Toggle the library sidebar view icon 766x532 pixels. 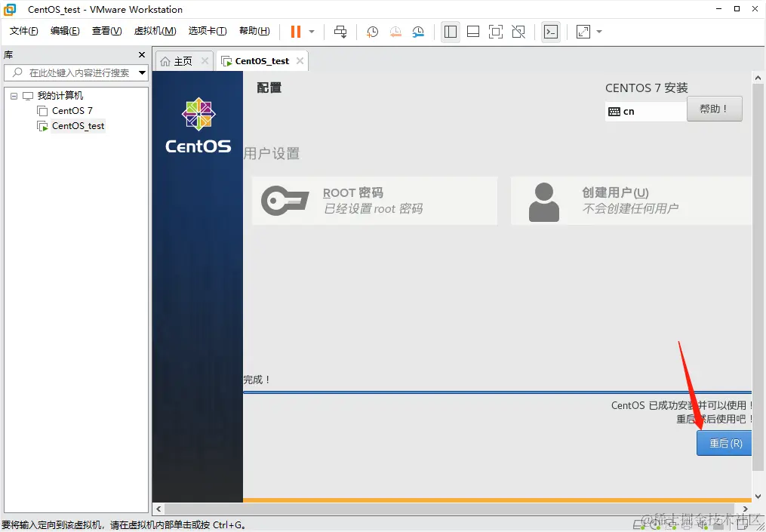pyautogui.click(x=451, y=32)
